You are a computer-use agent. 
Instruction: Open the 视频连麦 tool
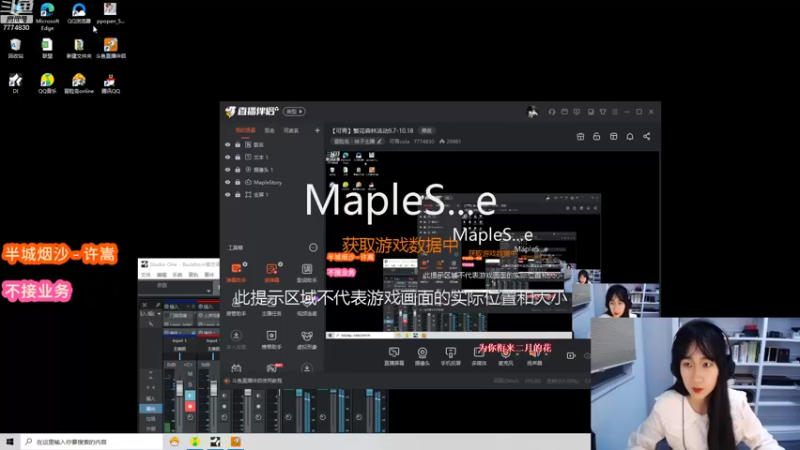[x=307, y=308]
